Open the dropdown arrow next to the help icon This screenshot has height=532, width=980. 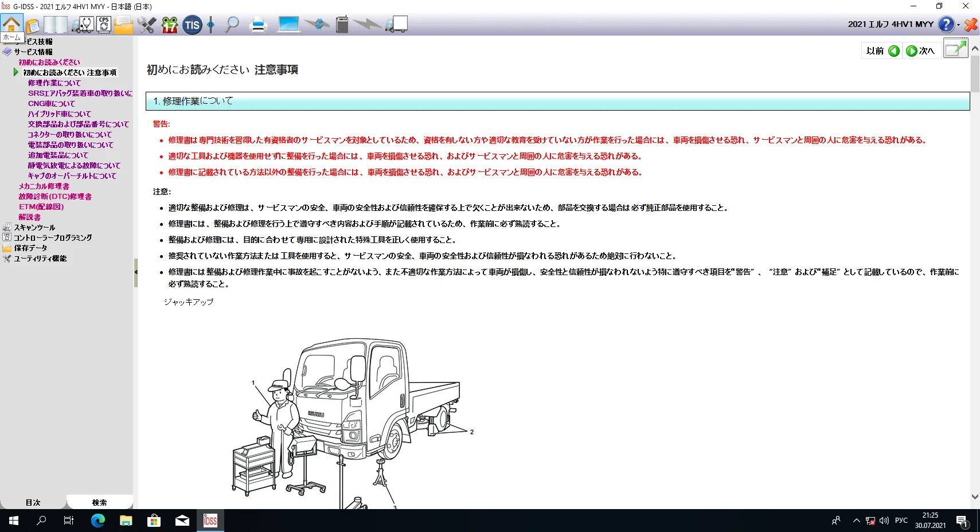coord(958,25)
